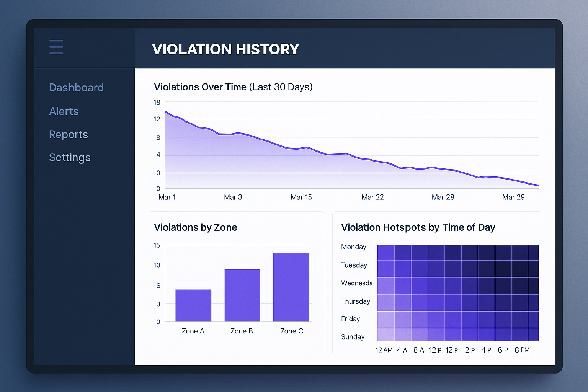Open the Alerts section
The image size is (588, 392).
point(64,111)
